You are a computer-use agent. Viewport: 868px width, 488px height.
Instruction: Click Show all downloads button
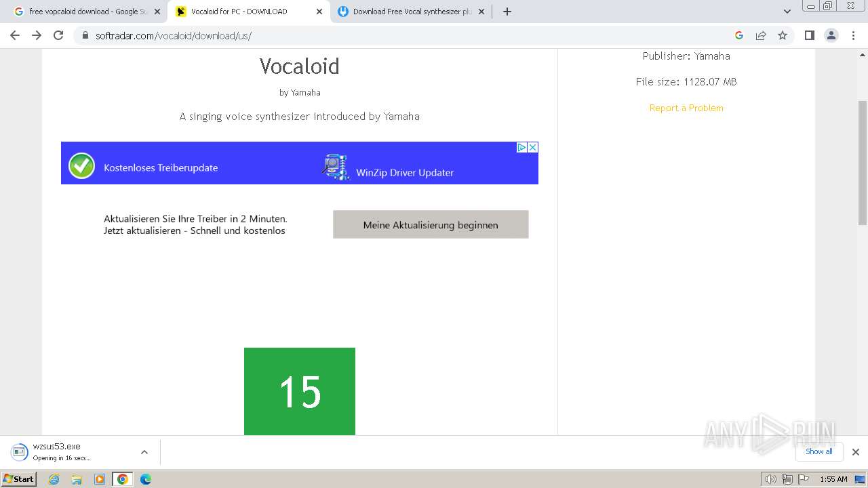click(x=818, y=451)
